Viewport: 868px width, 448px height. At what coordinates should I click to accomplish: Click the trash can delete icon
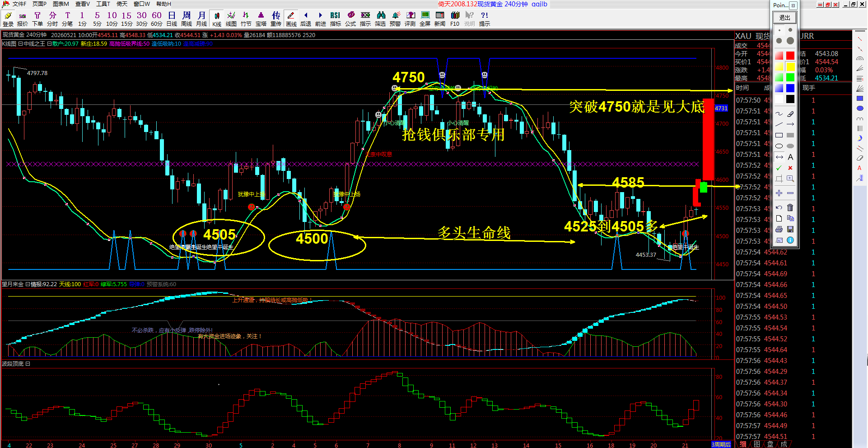coord(790,207)
